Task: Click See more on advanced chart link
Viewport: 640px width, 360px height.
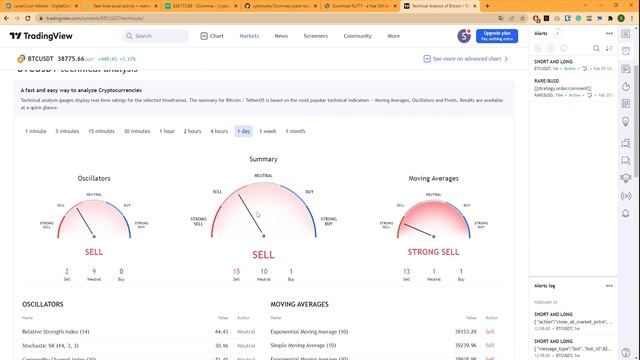Action: click(466, 59)
